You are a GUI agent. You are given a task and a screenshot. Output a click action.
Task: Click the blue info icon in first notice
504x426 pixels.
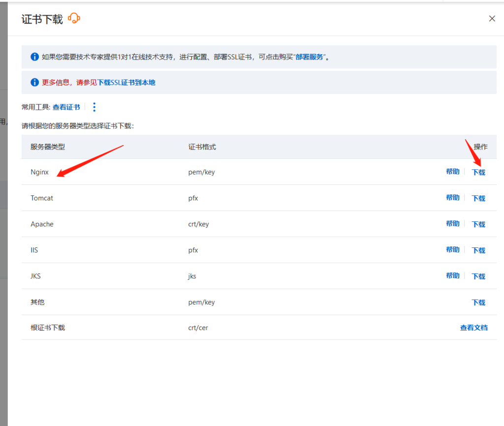[x=34, y=57]
